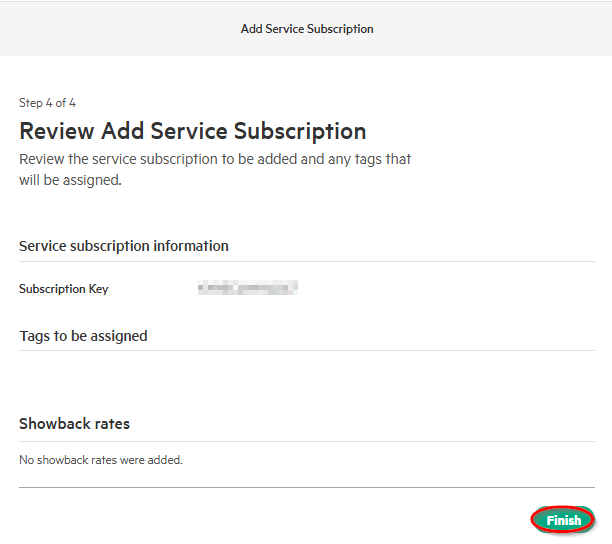Image resolution: width=612 pixels, height=544 pixels.
Task: Click the green Finish button
Action: click(563, 520)
